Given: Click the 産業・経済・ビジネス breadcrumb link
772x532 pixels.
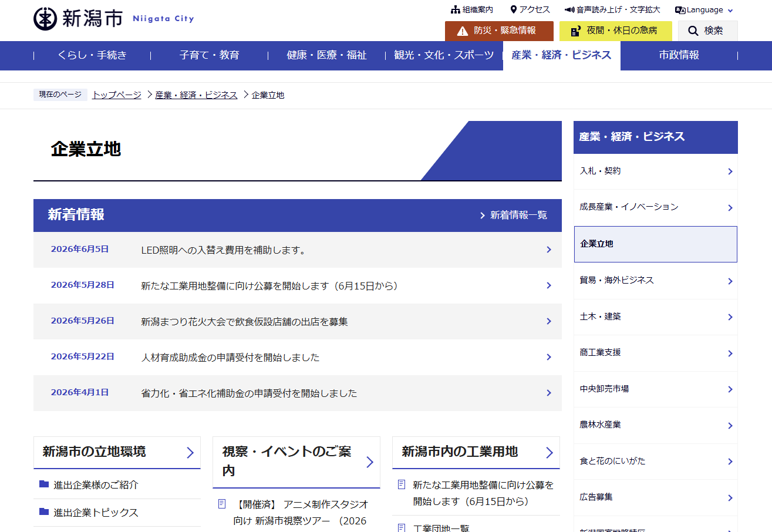Looking at the screenshot, I should click(x=196, y=95).
